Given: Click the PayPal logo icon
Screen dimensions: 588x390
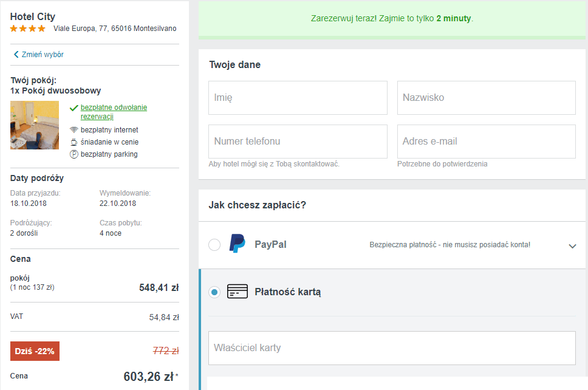Looking at the screenshot, I should 237,244.
